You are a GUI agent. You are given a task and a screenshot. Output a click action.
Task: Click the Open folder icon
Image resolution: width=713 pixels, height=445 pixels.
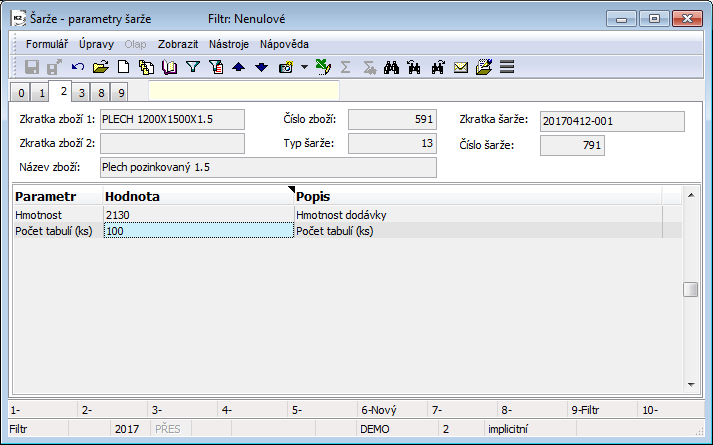pos(100,67)
